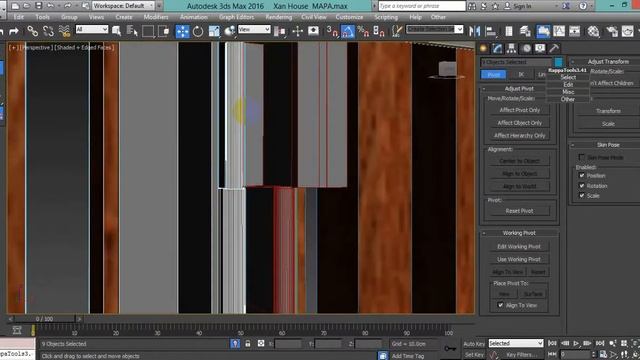Click Bind to Space Warp icon

pyautogui.click(x=64, y=31)
